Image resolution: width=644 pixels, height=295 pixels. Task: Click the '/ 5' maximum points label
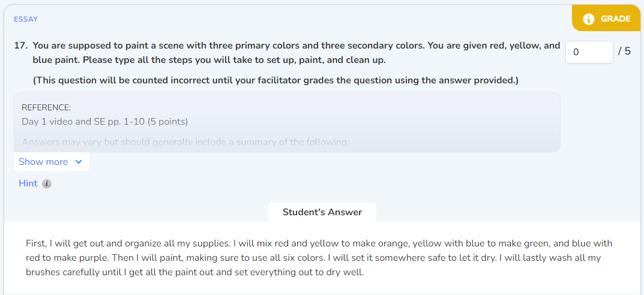[x=624, y=52]
